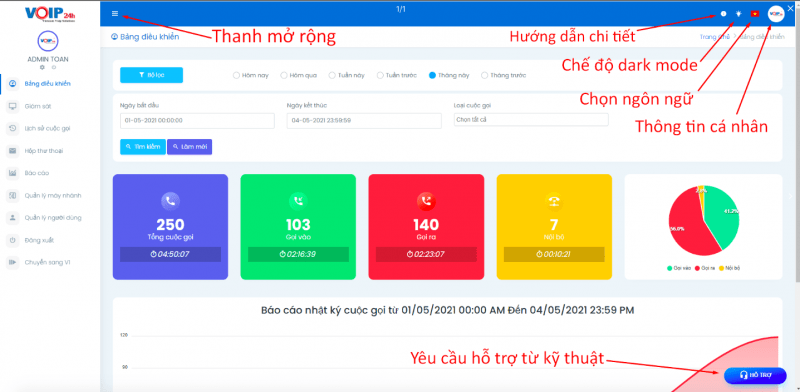Screen dimensions: 800x392
Task: Open the gear settings icon under ADMIN TOAN
Action: (42, 67)
